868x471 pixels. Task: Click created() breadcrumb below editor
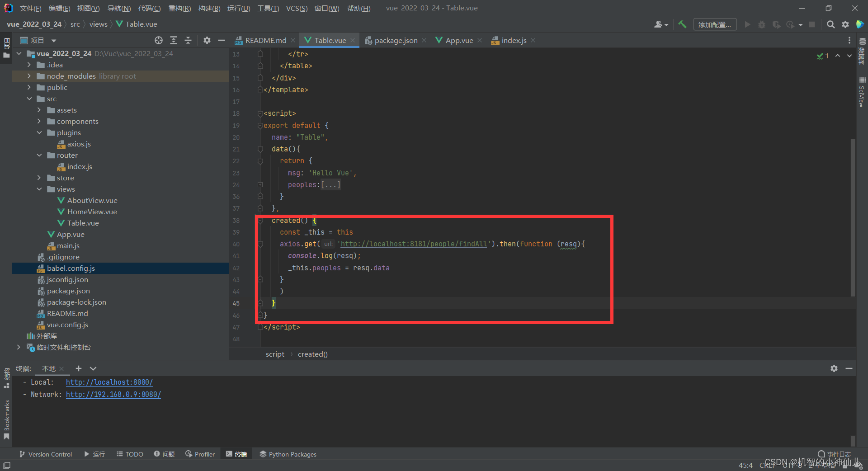[313, 354]
